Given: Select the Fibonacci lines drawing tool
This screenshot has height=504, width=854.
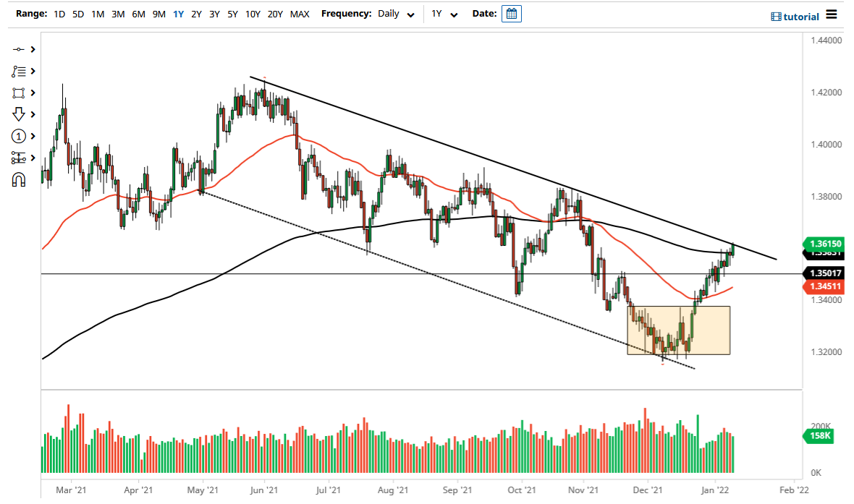Looking at the screenshot, I should (19, 71).
